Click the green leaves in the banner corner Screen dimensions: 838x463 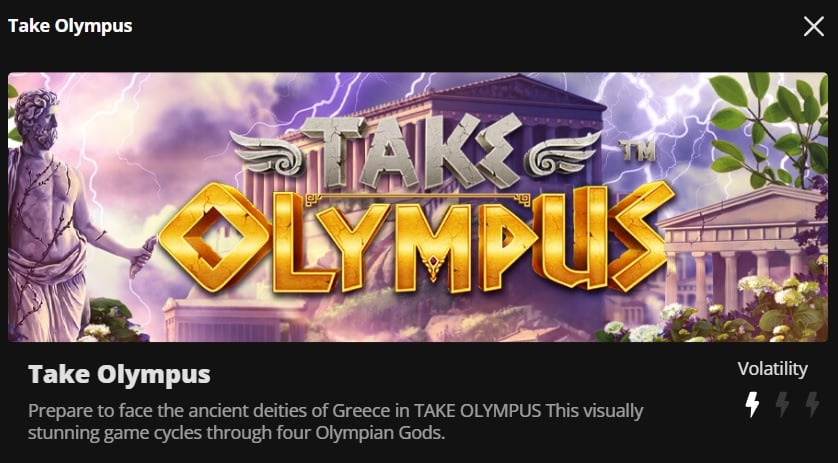click(770, 128)
